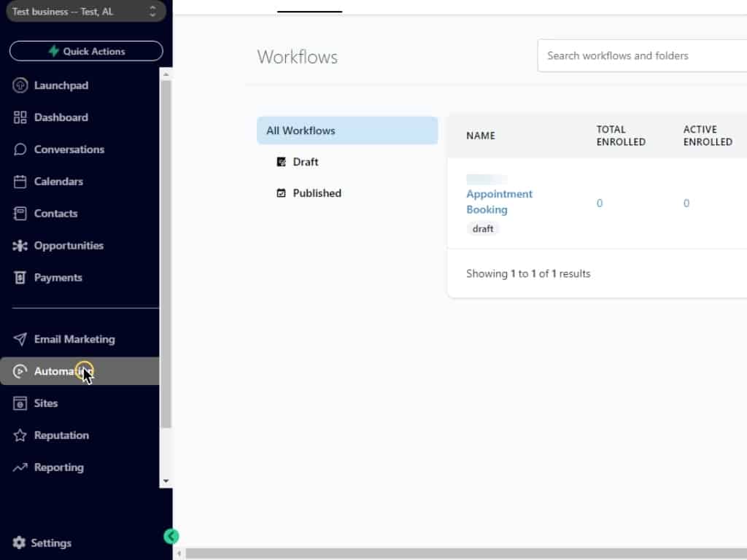Select the Opportunities icon
The image size is (747, 560).
coord(20,246)
